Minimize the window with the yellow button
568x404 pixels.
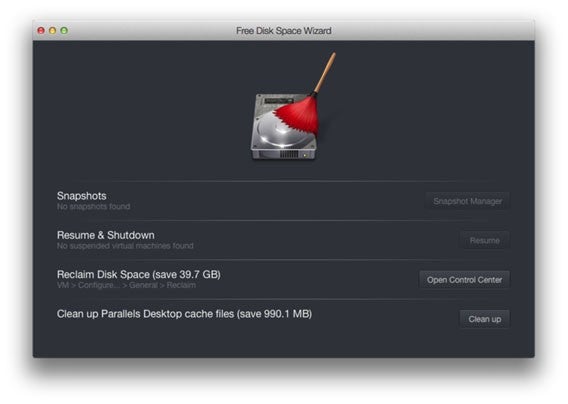(x=53, y=30)
